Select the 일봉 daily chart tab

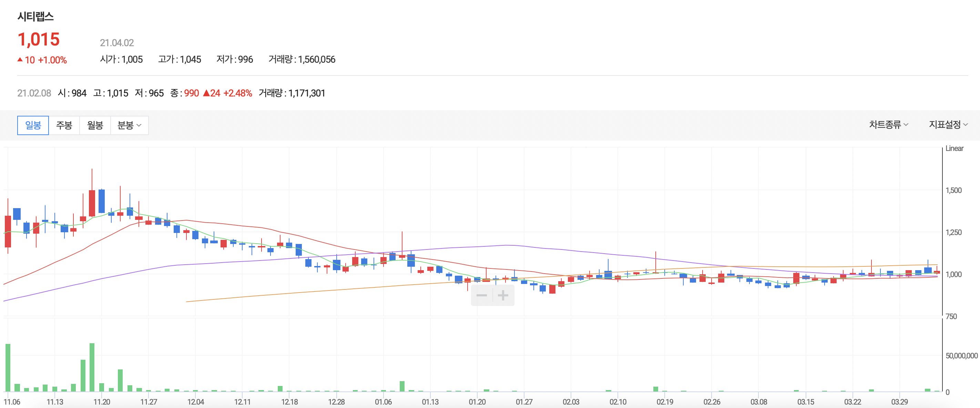click(x=33, y=125)
